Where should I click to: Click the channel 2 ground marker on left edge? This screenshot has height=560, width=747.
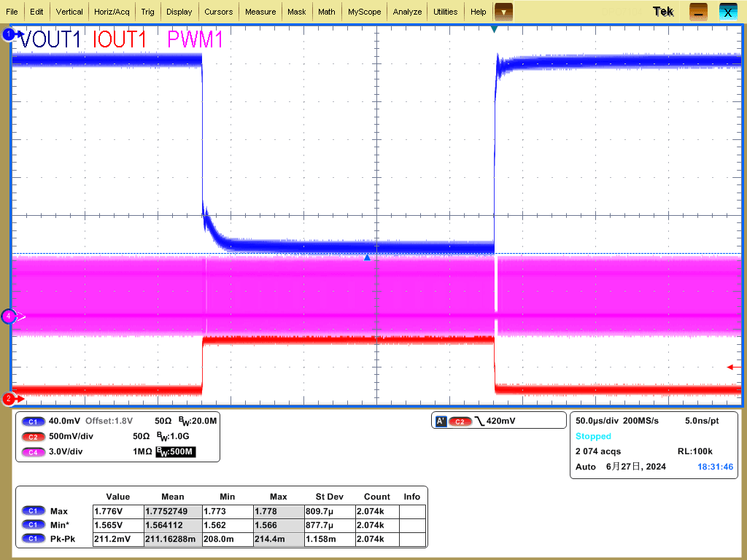[8, 399]
